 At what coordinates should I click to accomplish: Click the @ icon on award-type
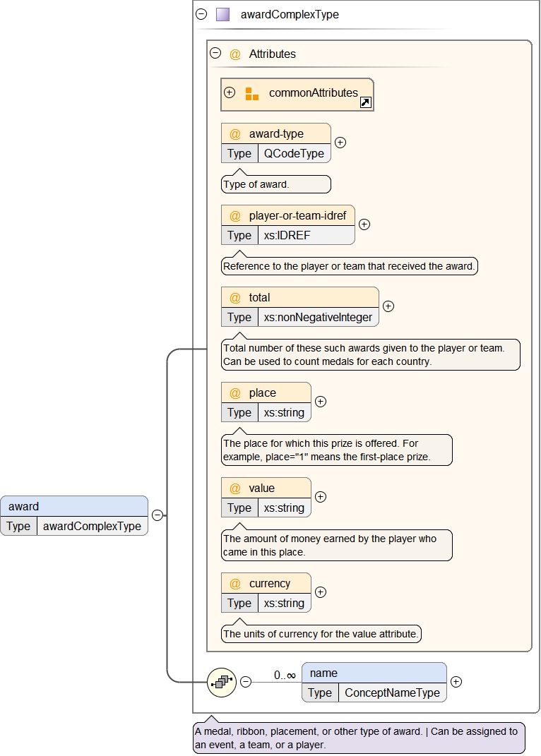tap(235, 134)
